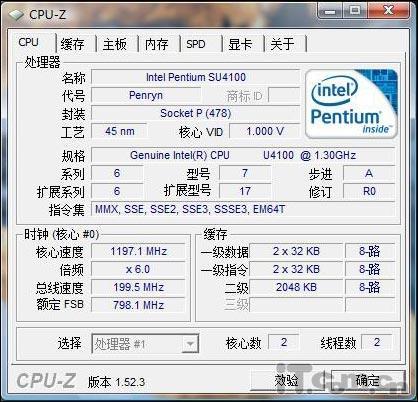The image size is (418, 402).
Task: Minimize the CPU-Z window
Action: click(x=330, y=11)
